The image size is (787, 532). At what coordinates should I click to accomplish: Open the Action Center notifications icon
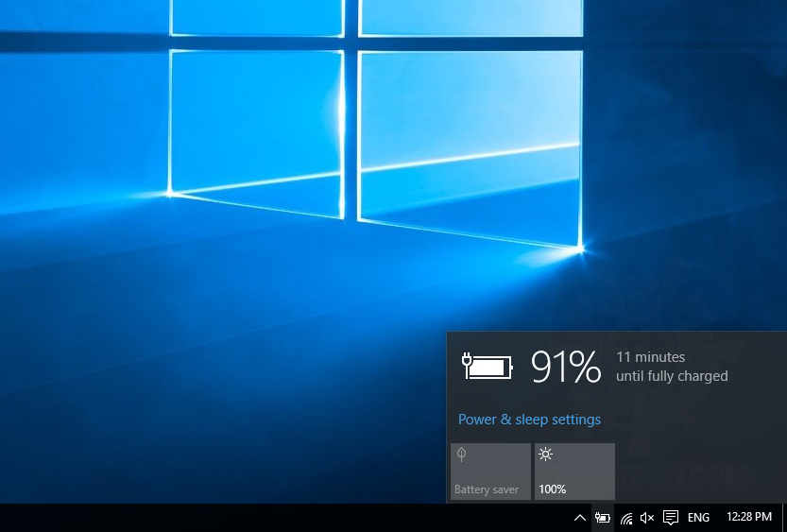671,518
